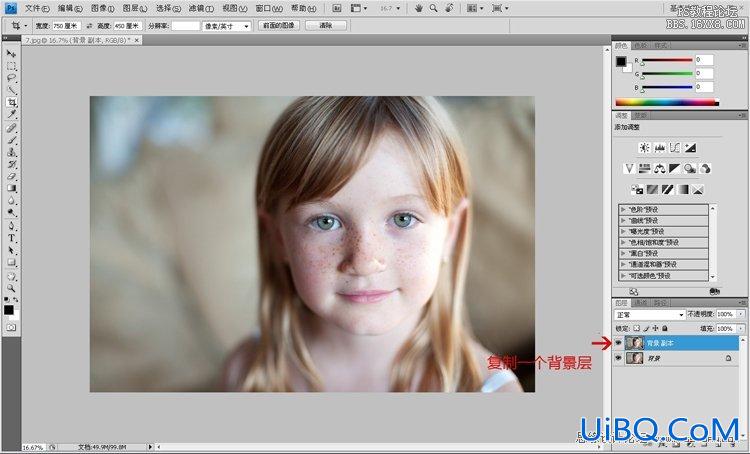The image size is (750, 454).
Task: Select the Brush tool
Action: tap(11, 140)
